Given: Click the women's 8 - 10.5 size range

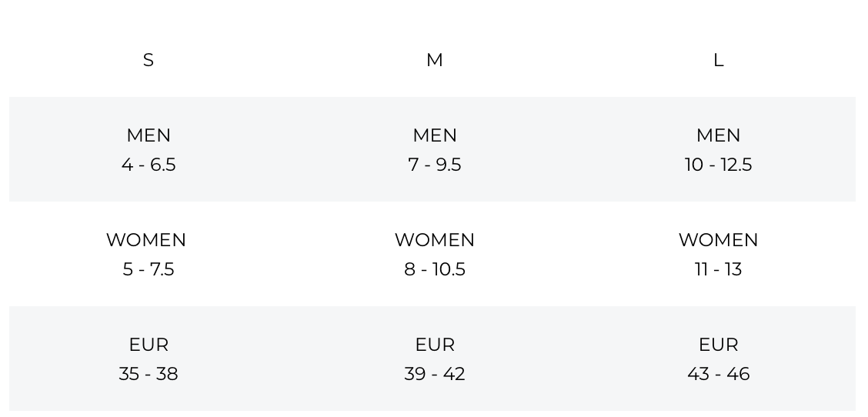Looking at the screenshot, I should coord(435,269).
